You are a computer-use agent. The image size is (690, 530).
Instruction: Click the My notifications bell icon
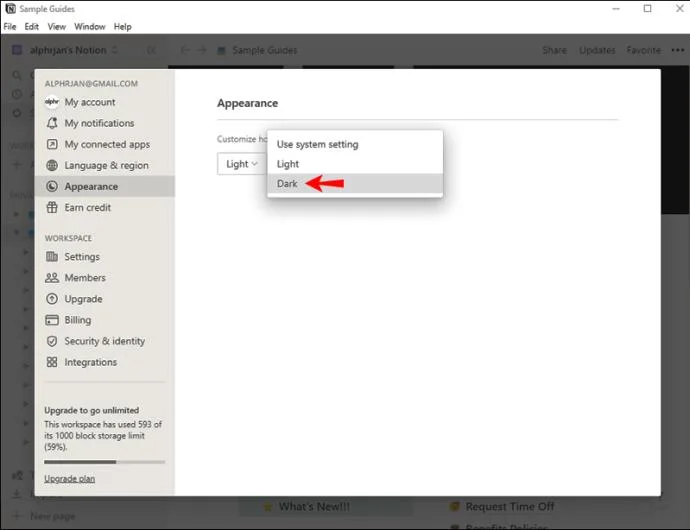tap(52, 123)
